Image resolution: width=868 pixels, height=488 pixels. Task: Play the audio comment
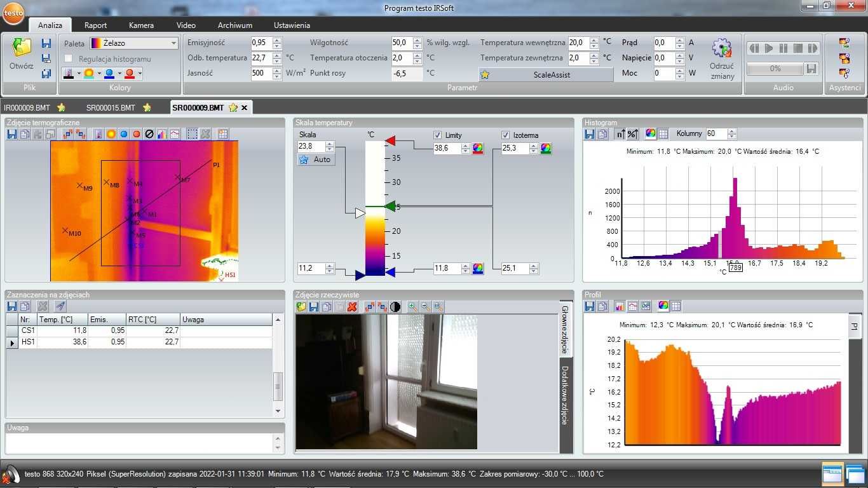tap(769, 48)
